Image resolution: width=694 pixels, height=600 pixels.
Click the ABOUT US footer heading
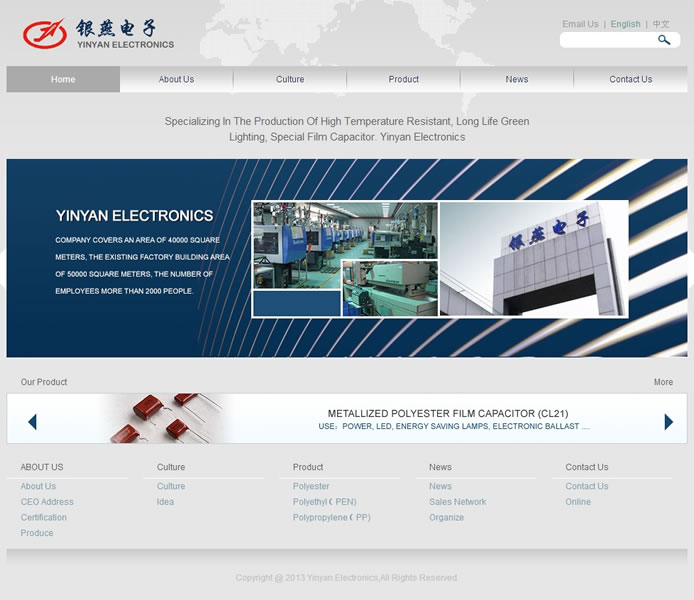[x=42, y=467]
